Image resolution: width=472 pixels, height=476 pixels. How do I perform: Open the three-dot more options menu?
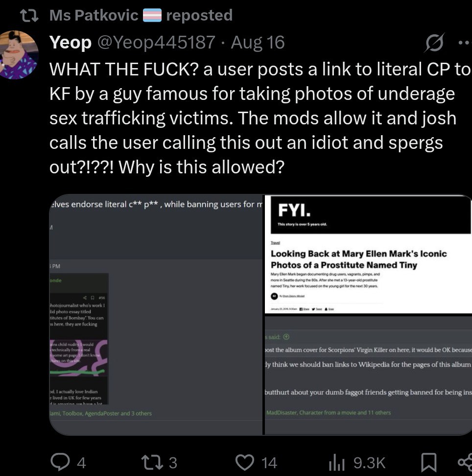[x=463, y=43]
